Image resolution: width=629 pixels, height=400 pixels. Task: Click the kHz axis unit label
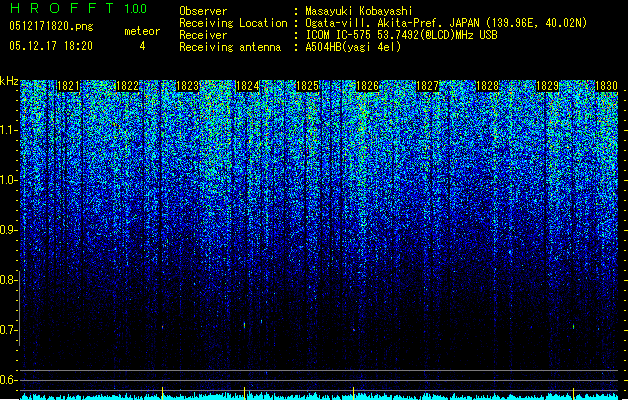coord(9,81)
